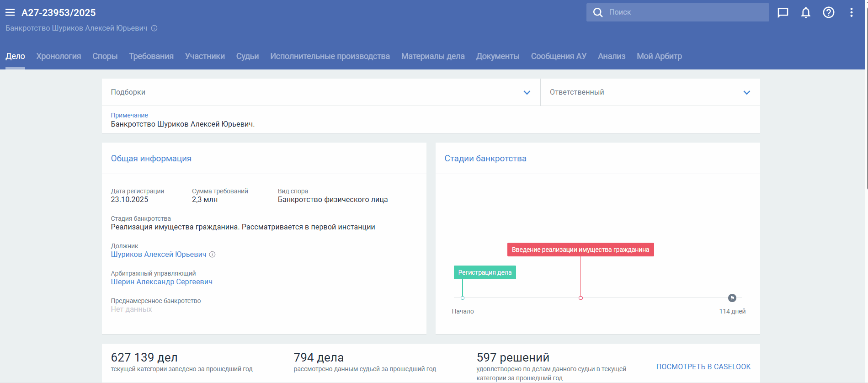Image resolution: width=868 pixels, height=383 pixels.
Task: Click the flag marker ending the timeline
Action: pos(732,298)
